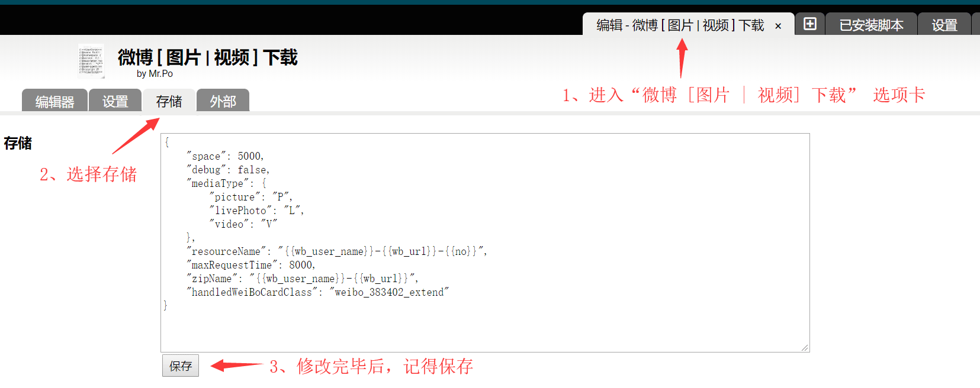Click the 保存 button
Image resolution: width=980 pixels, height=388 pixels.
[181, 366]
